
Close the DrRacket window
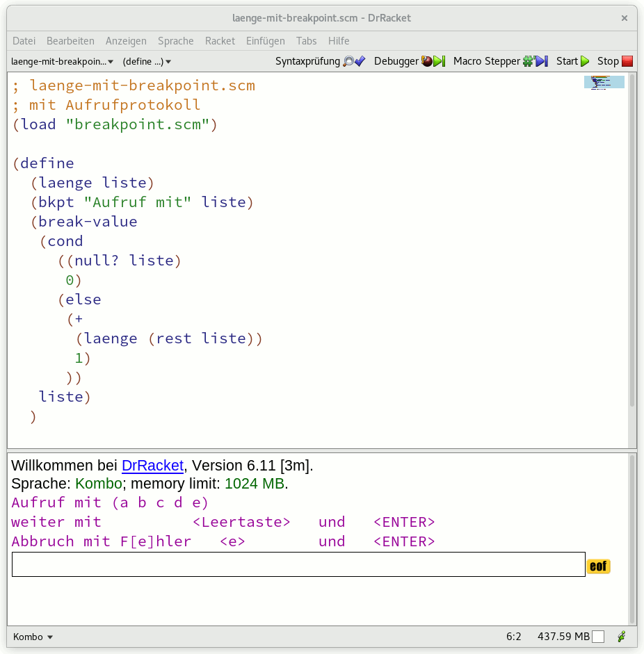[x=625, y=17]
